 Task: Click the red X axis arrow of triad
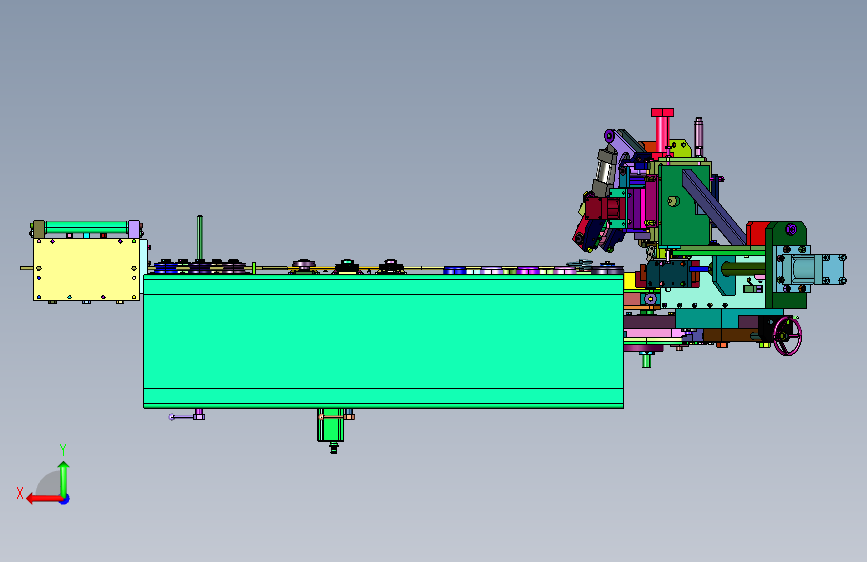tap(43, 498)
